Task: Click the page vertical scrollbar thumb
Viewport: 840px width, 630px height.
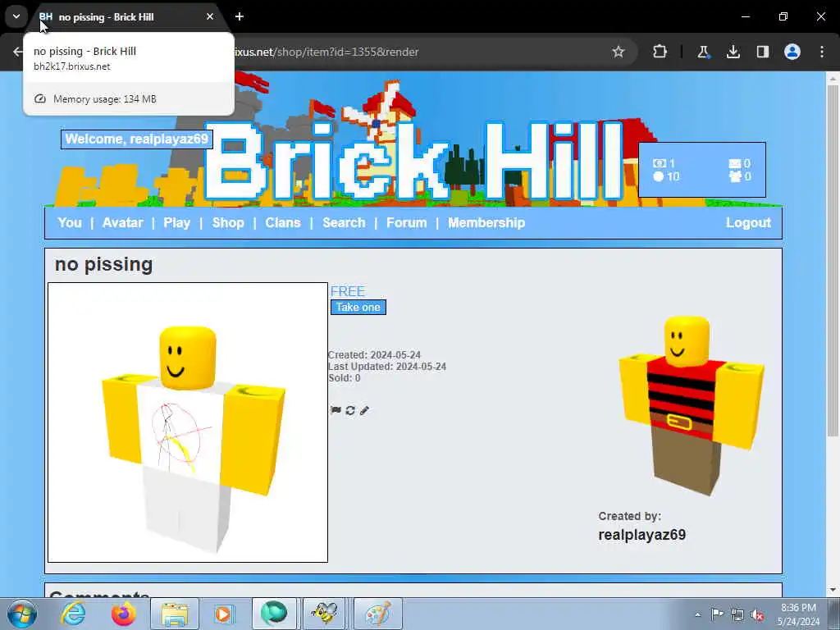Action: 833,260
